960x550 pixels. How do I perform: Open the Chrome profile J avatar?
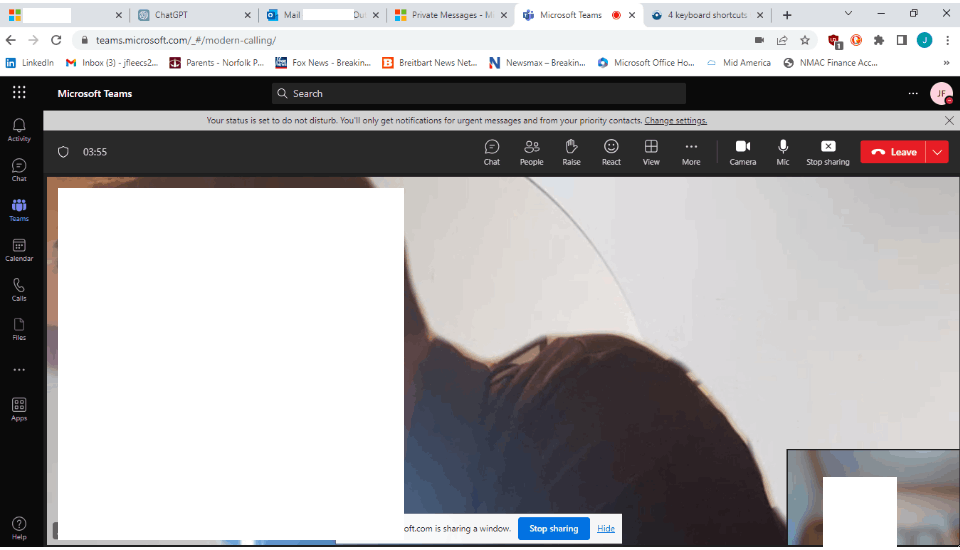(924, 40)
